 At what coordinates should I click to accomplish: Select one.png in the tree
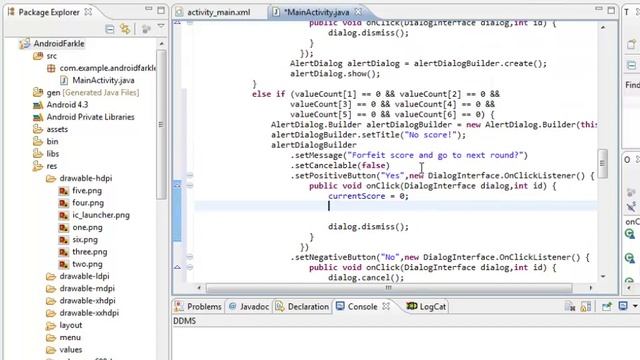coord(87,227)
